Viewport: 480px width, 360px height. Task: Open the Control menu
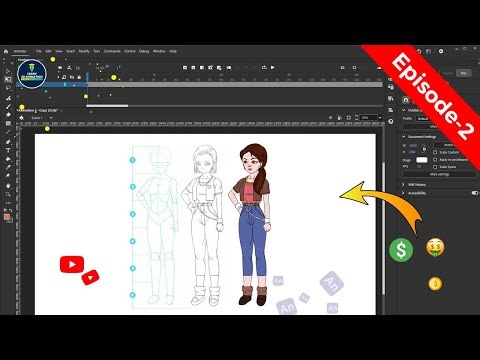pos(130,51)
